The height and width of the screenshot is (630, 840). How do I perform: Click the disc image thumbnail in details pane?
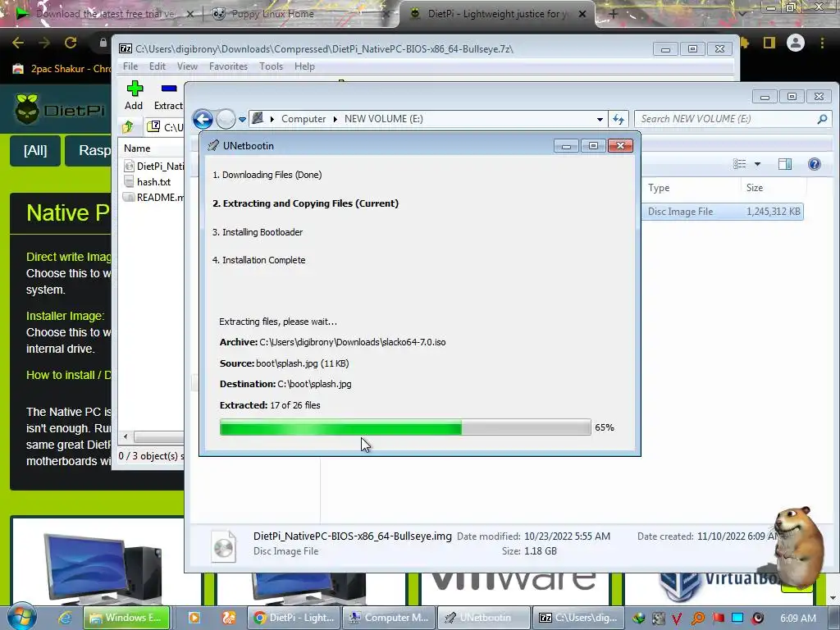(x=223, y=546)
